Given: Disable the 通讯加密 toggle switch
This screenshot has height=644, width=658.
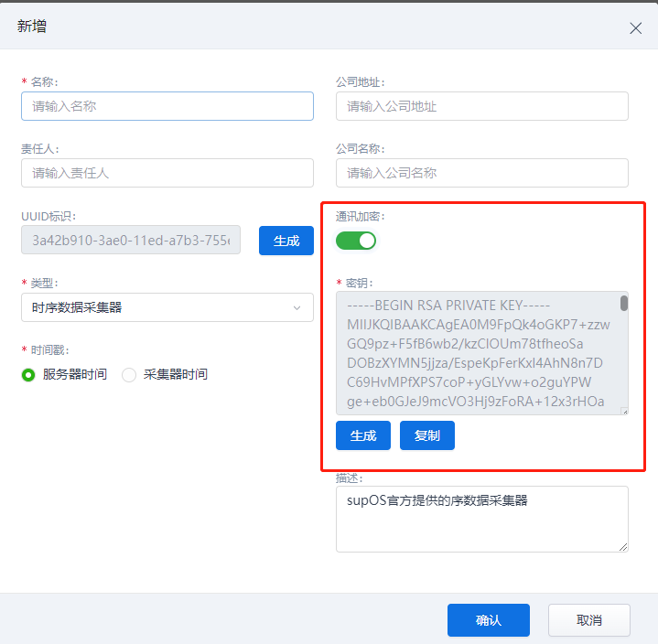Looking at the screenshot, I should click(x=356, y=241).
